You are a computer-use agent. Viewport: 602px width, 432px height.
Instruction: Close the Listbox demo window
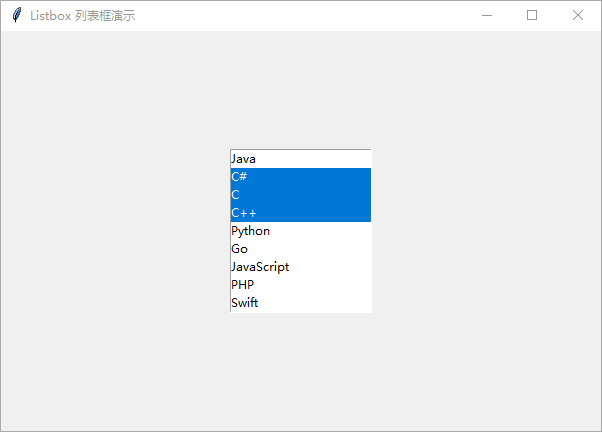[x=577, y=15]
